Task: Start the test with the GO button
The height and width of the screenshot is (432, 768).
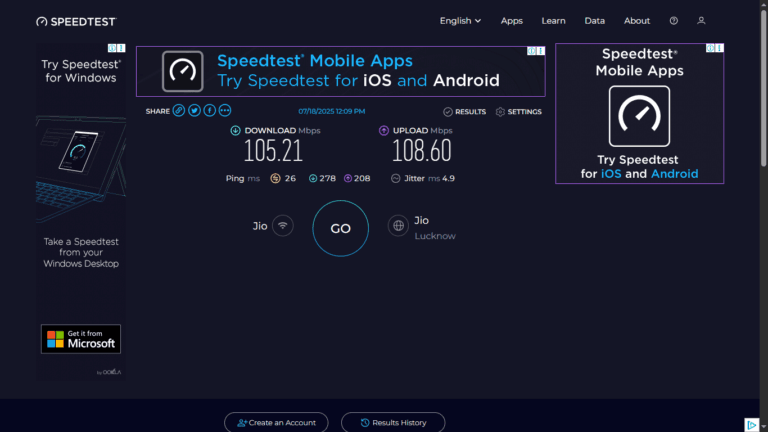Action: click(340, 228)
